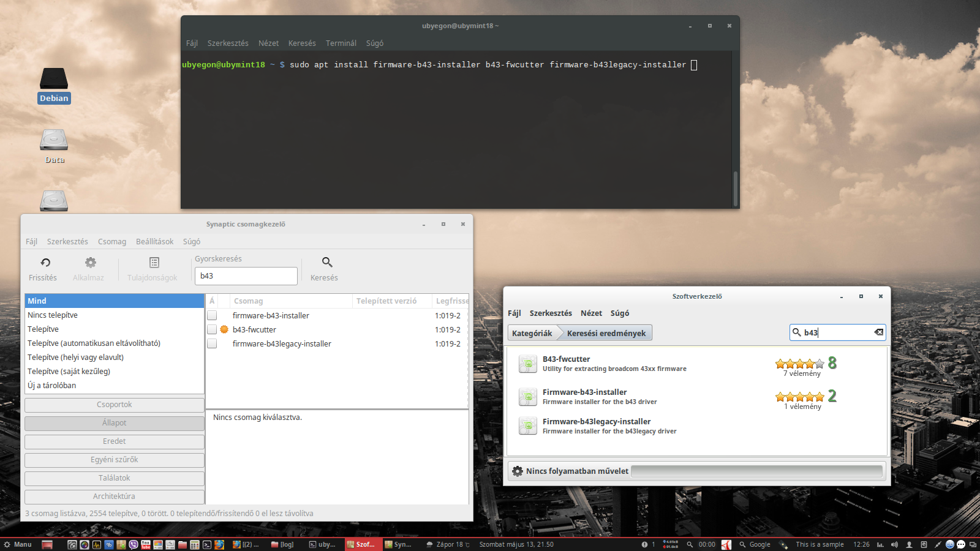Screen dimensions: 980x551
Task: Click the Firmware-b43-installer package icon in Szoftverkezelő
Action: 528,397
